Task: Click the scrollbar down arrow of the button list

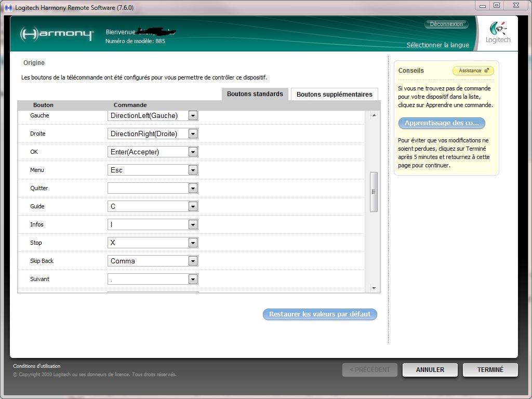Action: [x=374, y=288]
